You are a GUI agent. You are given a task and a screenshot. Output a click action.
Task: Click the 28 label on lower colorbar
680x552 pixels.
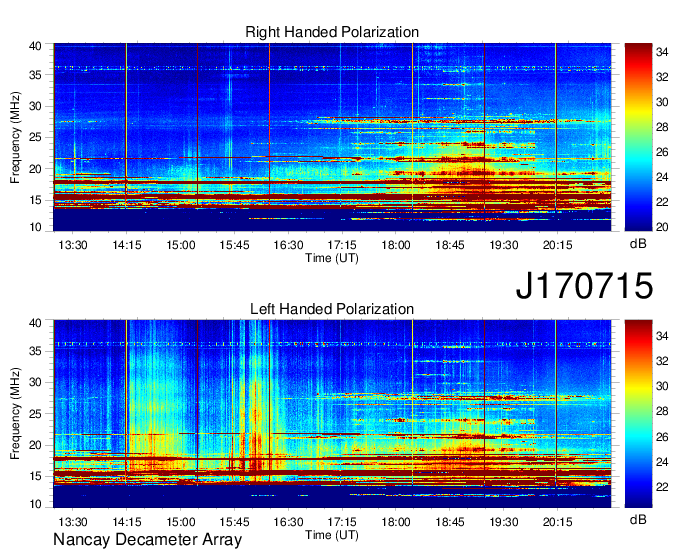pos(662,412)
